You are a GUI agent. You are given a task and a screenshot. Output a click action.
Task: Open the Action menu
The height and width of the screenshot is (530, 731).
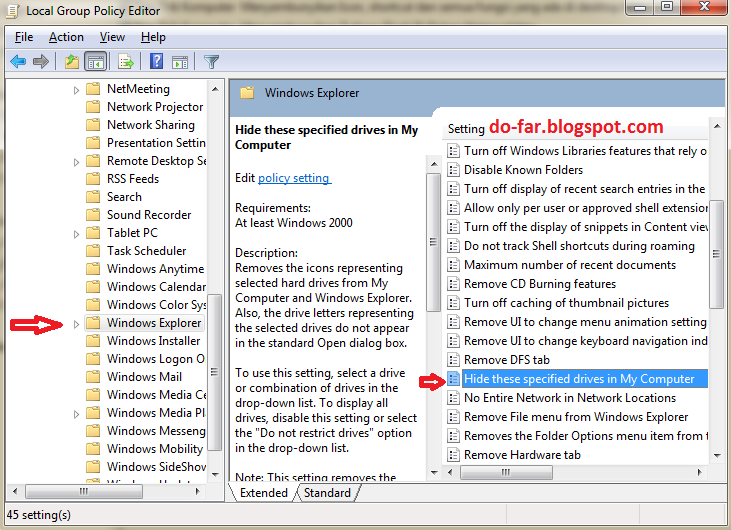(x=66, y=37)
